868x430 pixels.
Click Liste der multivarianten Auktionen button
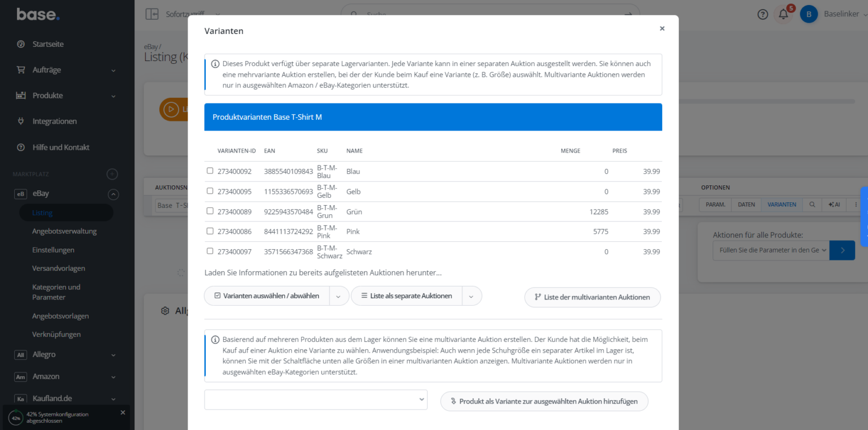(592, 297)
